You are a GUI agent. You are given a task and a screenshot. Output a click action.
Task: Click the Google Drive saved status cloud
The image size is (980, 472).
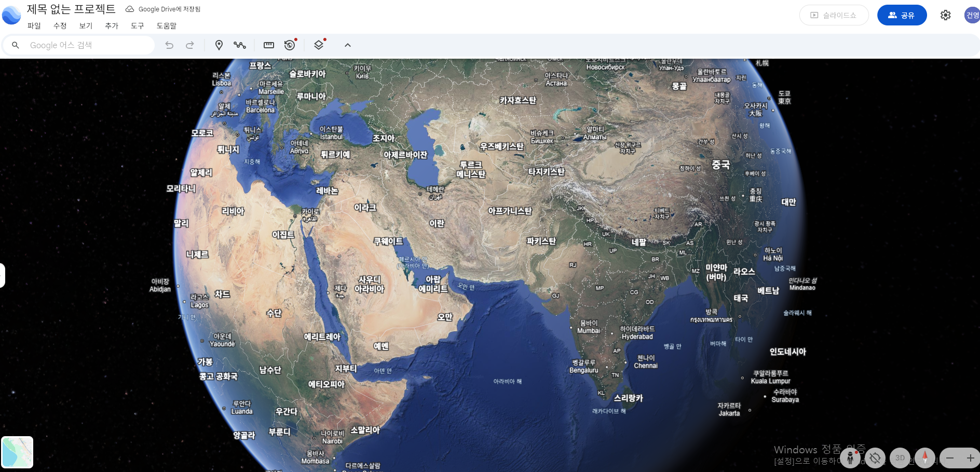[x=130, y=9]
